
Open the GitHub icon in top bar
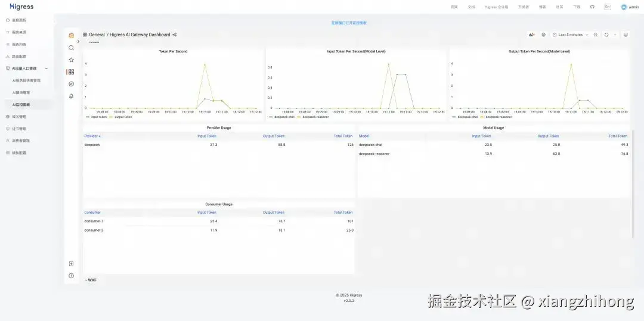(592, 7)
